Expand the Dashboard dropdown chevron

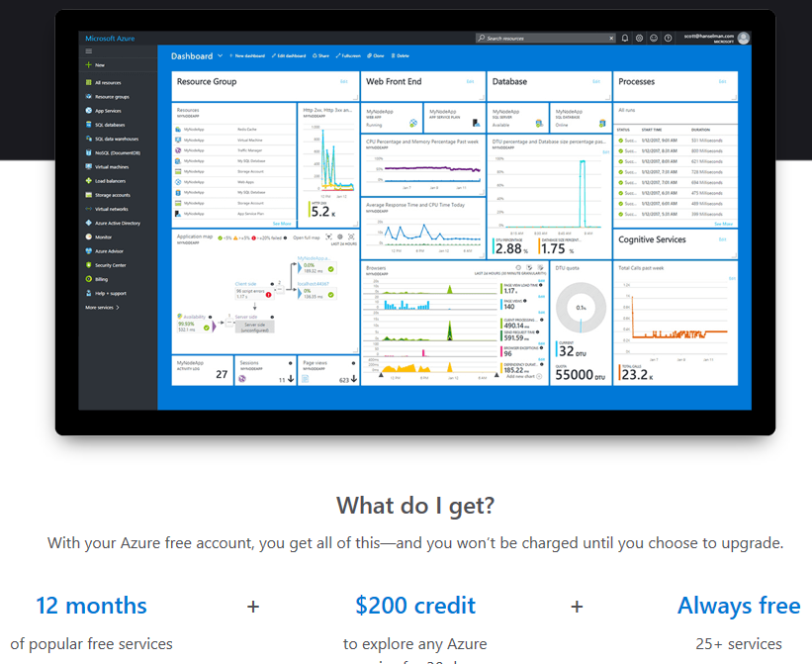(x=221, y=55)
